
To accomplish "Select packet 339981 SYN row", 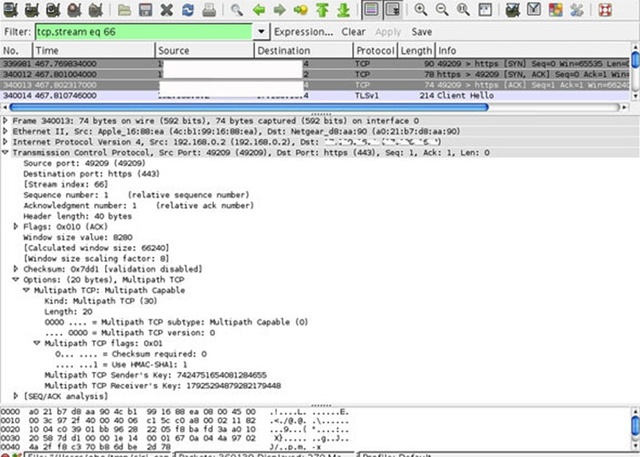I will [x=315, y=64].
